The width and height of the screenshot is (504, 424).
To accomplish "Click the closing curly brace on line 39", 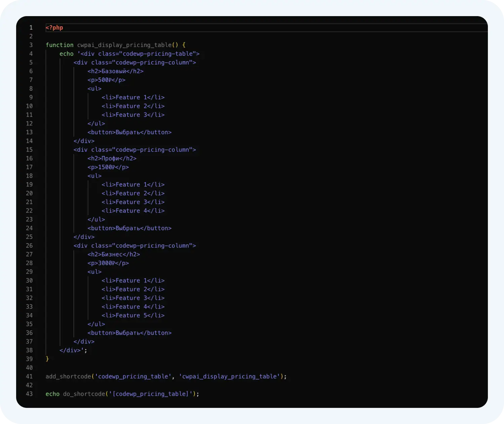I will 47,359.
